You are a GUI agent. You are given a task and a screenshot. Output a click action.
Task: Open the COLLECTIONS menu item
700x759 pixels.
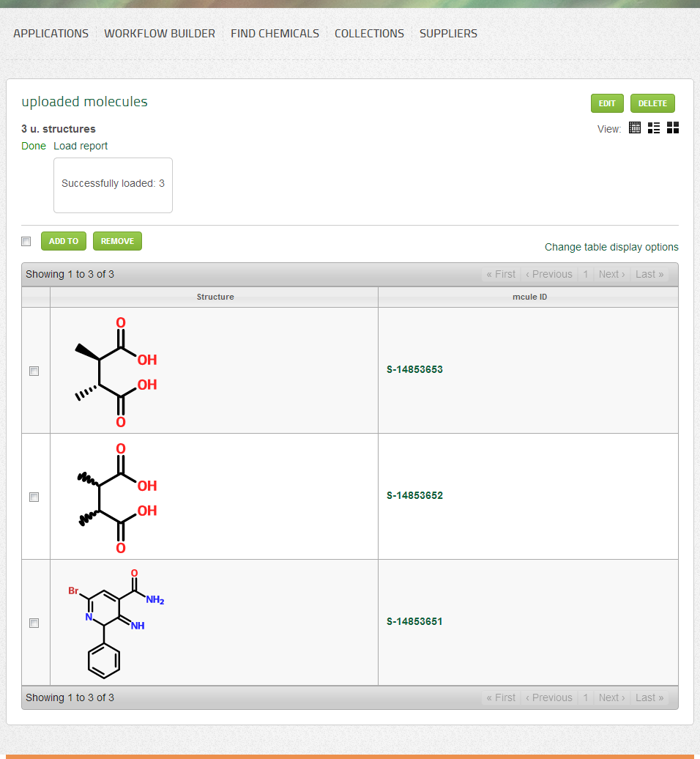[x=369, y=34]
